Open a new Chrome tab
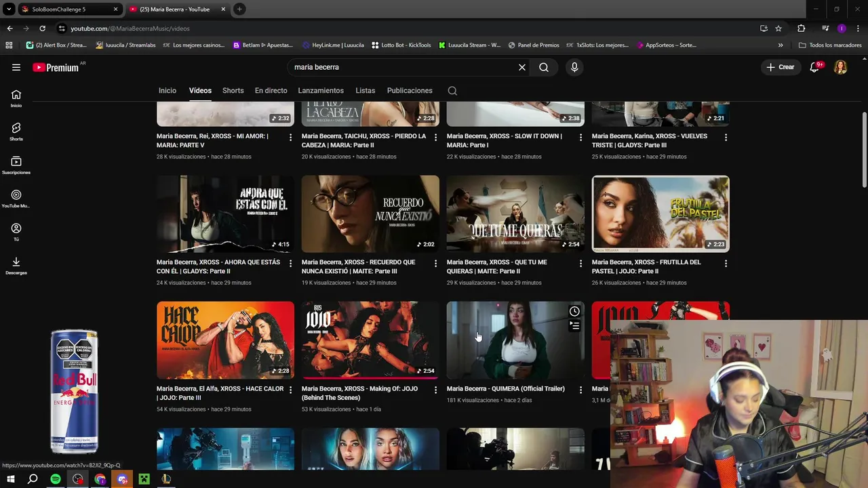Viewport: 868px width, 488px height. (x=239, y=9)
